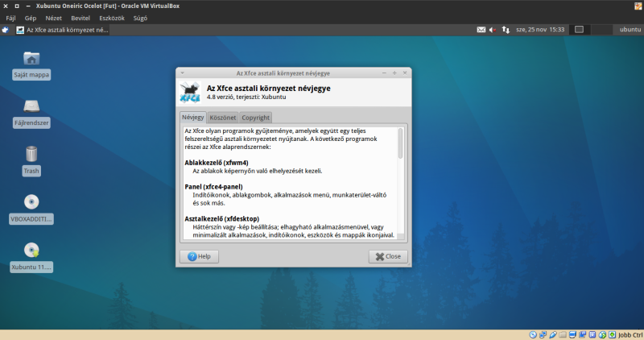644x340 pixels.
Task: Click the VirtualBox mouse integration status icon
Action: pyautogui.click(x=592, y=334)
